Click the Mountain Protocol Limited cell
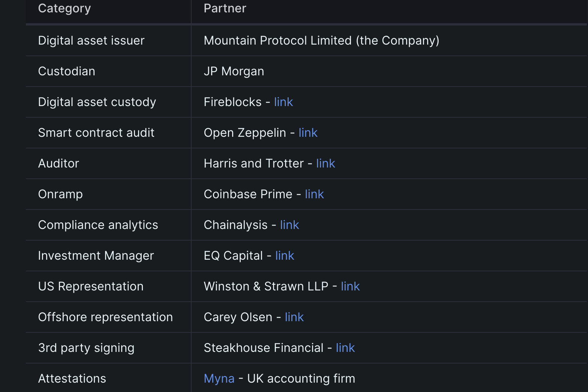Screen dimensions: 588x392 tap(321, 40)
